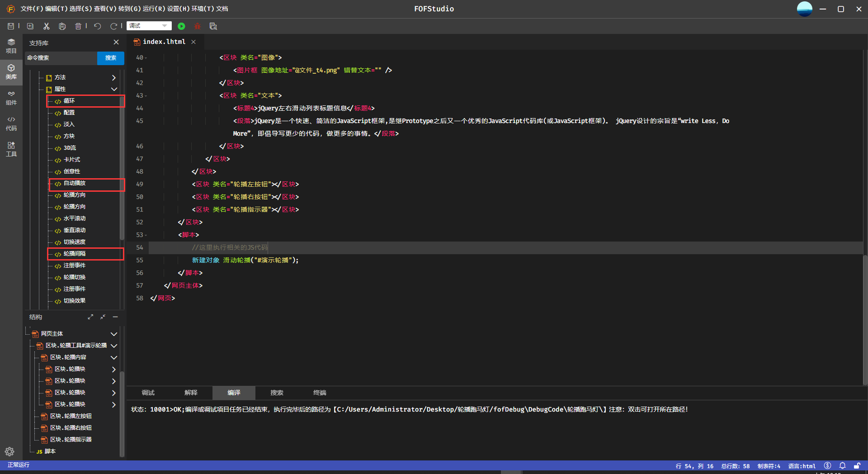Switch to bottom 终端 tab
The width and height of the screenshot is (868, 474).
point(320,393)
